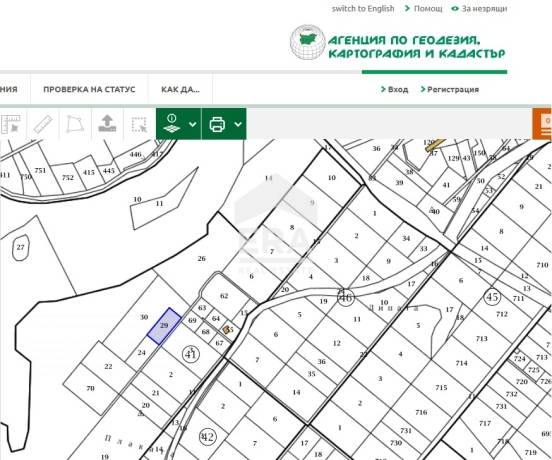The width and height of the screenshot is (552, 460).
Task: Click the agency title АГЕНЦИЯ ПО ГЕОДЕЗИЯ
Action: coord(404,40)
